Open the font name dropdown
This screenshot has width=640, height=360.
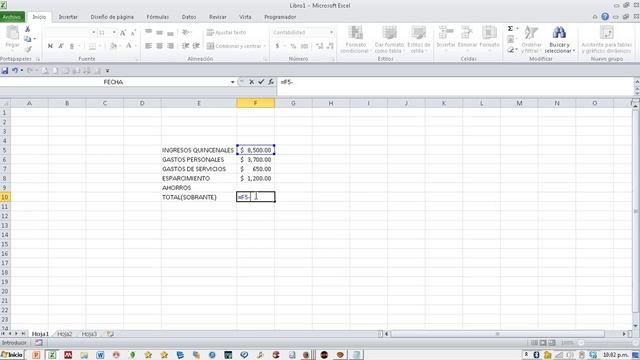tap(93, 32)
